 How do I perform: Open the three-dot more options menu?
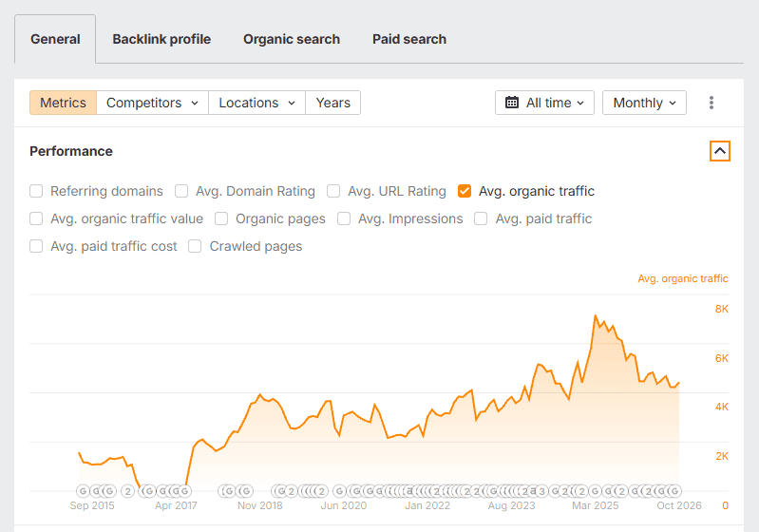[x=712, y=103]
